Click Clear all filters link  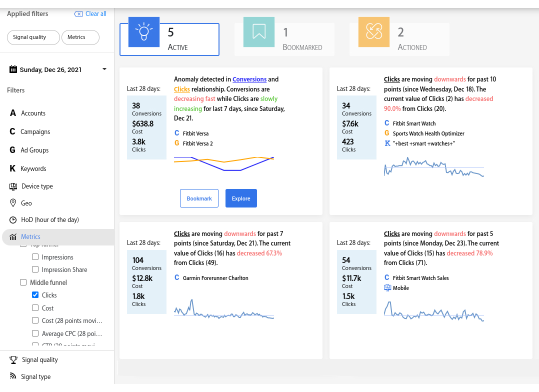90,14
